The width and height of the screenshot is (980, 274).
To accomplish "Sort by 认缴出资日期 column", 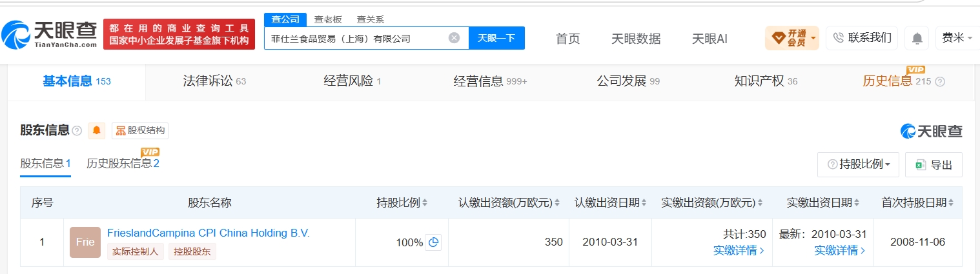I will click(x=644, y=202).
